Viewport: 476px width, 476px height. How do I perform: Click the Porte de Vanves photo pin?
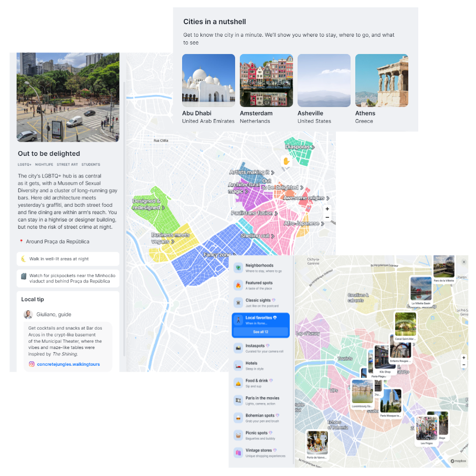click(x=317, y=445)
